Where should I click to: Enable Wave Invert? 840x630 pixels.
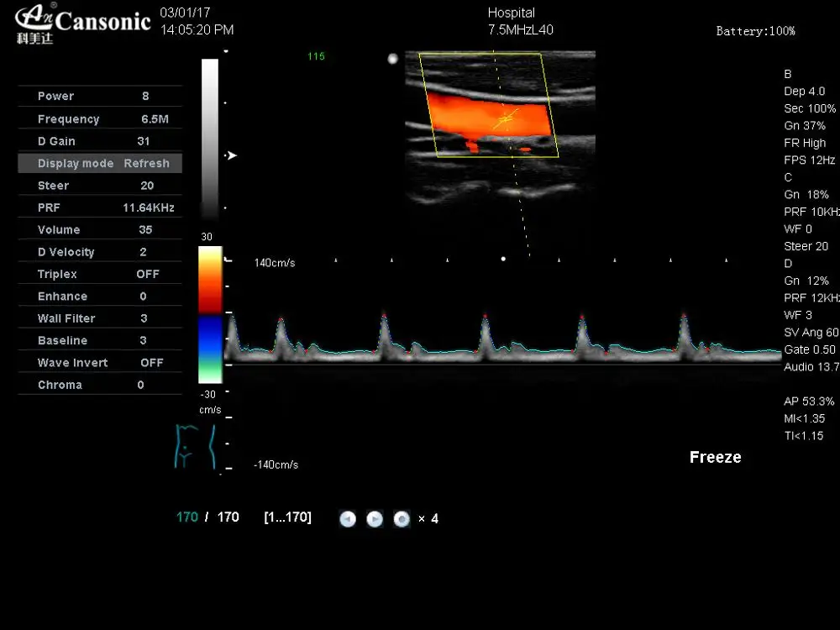coord(99,362)
